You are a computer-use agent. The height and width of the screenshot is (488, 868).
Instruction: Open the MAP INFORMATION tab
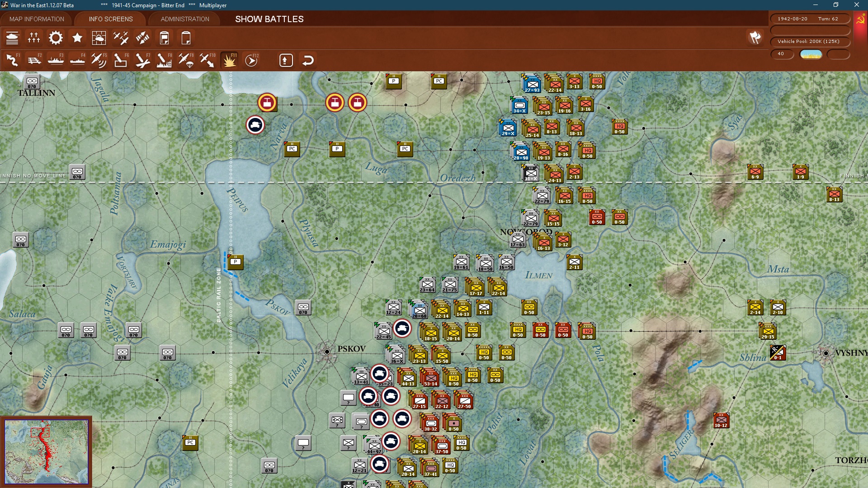point(37,19)
